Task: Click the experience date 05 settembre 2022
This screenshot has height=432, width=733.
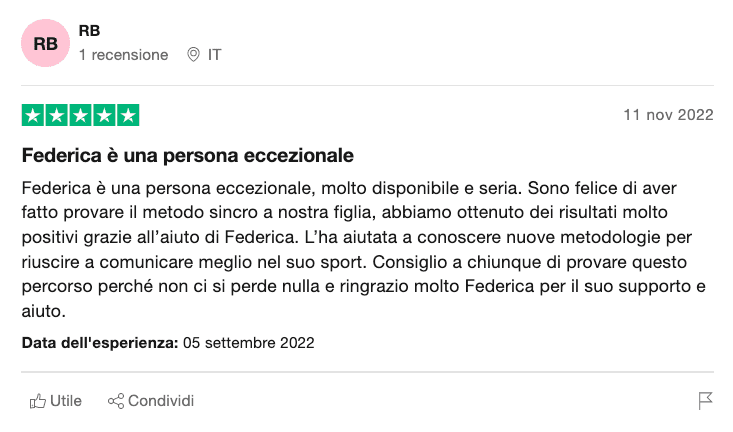Action: point(249,343)
